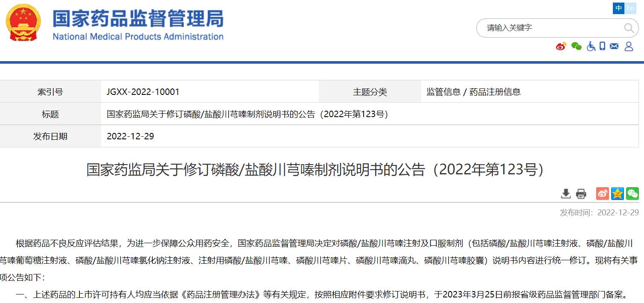Open the user account icon
Viewport: 644px width, 303px height.
pos(629,46)
